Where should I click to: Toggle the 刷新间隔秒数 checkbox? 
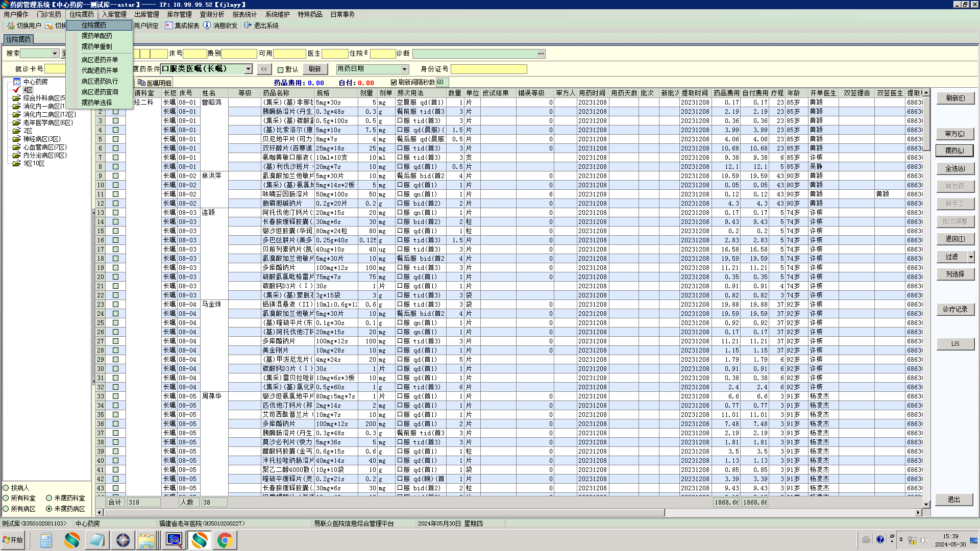pos(394,82)
